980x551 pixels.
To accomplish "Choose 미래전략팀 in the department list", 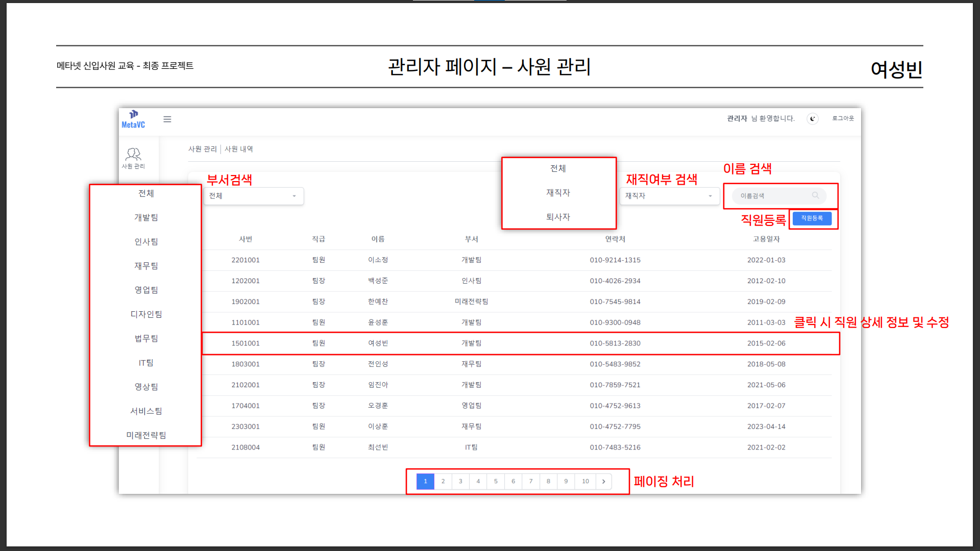I will [x=146, y=435].
